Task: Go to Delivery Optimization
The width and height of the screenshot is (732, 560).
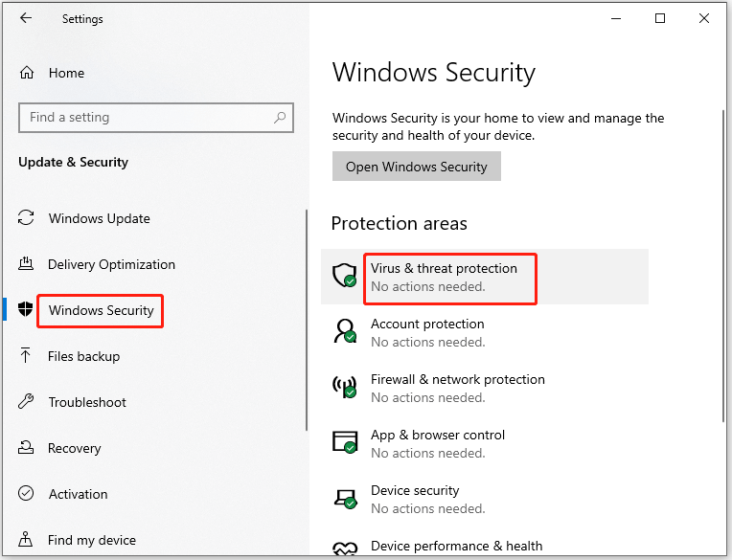Action: [x=111, y=264]
